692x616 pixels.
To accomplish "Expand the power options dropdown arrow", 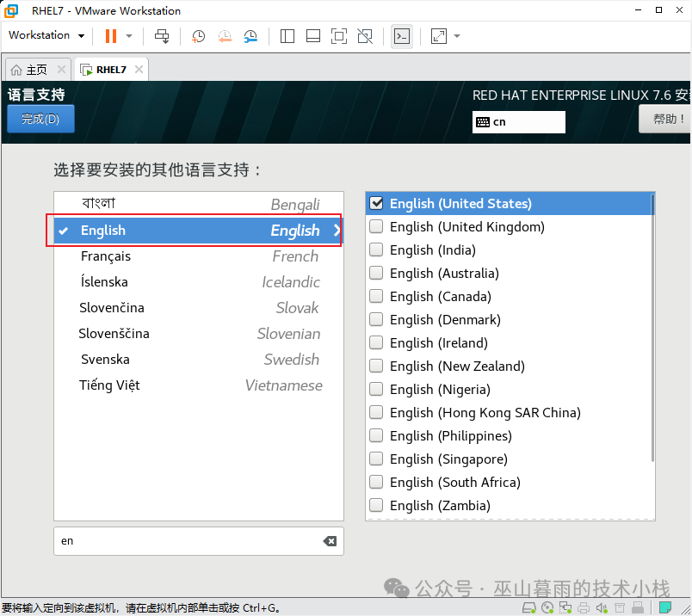I will click(x=129, y=36).
